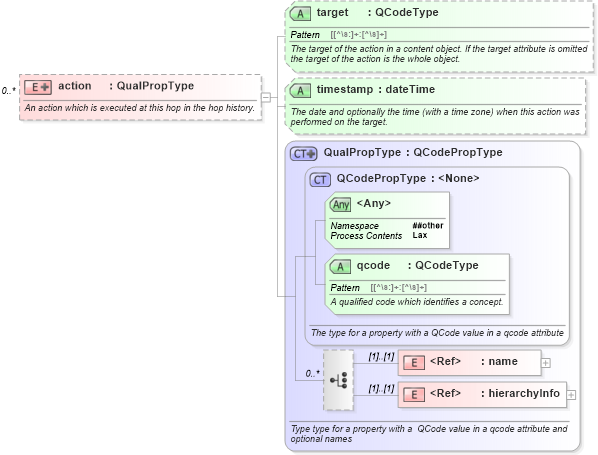598x455 pixels.
Task: Click the QualPropType bottom description text
Action: 429,434
